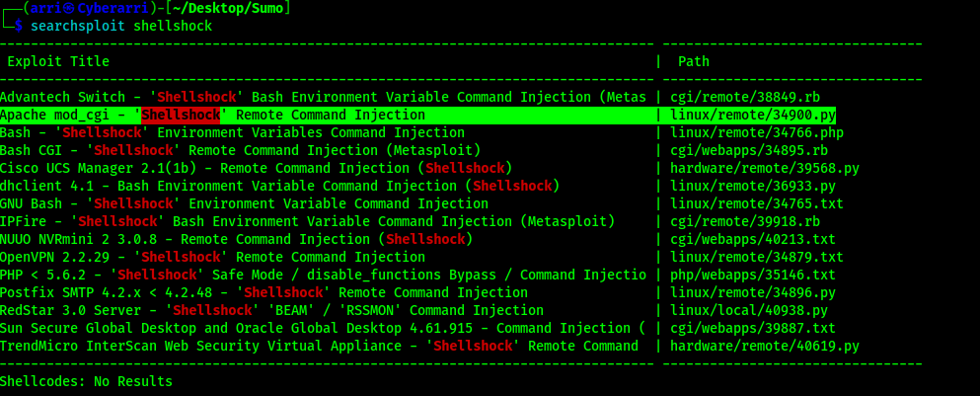Click the 'Path' column header
Image resolution: width=980 pixels, height=396 pixels.
(694, 61)
